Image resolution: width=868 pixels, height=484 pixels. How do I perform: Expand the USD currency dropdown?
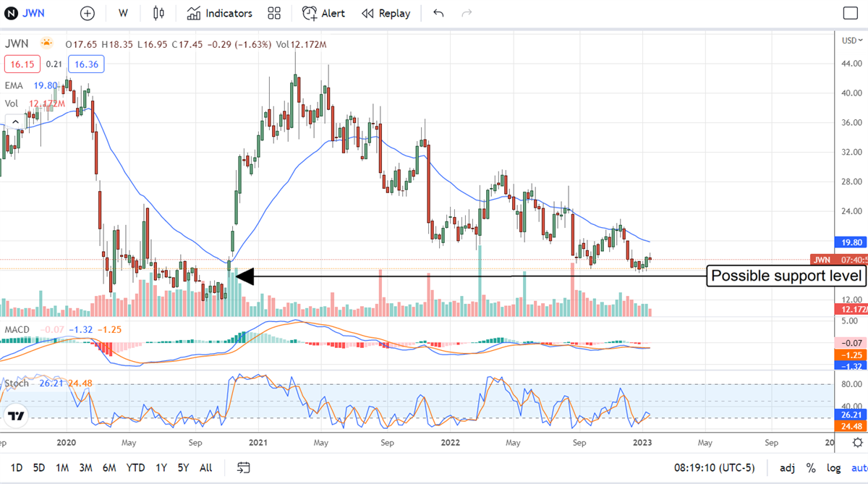click(x=851, y=41)
